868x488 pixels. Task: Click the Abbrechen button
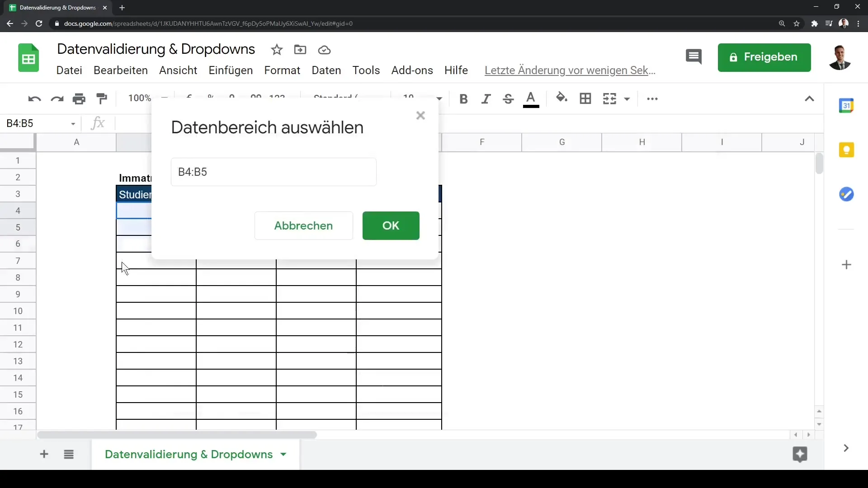(x=303, y=225)
